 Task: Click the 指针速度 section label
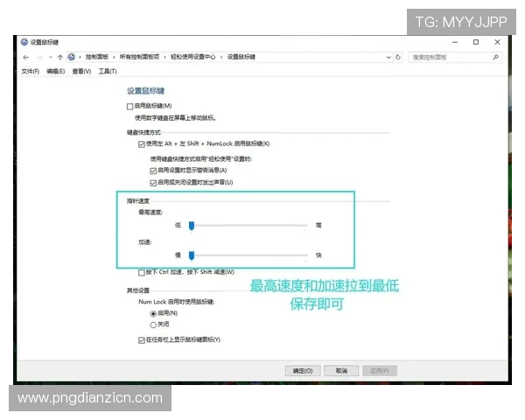pyautogui.click(x=138, y=201)
